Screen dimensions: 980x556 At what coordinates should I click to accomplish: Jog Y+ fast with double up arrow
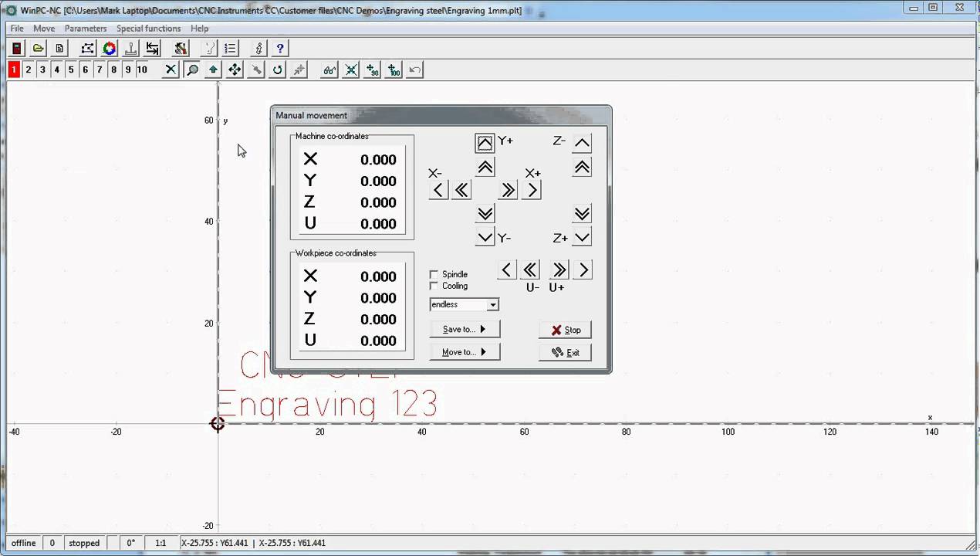pos(485,167)
